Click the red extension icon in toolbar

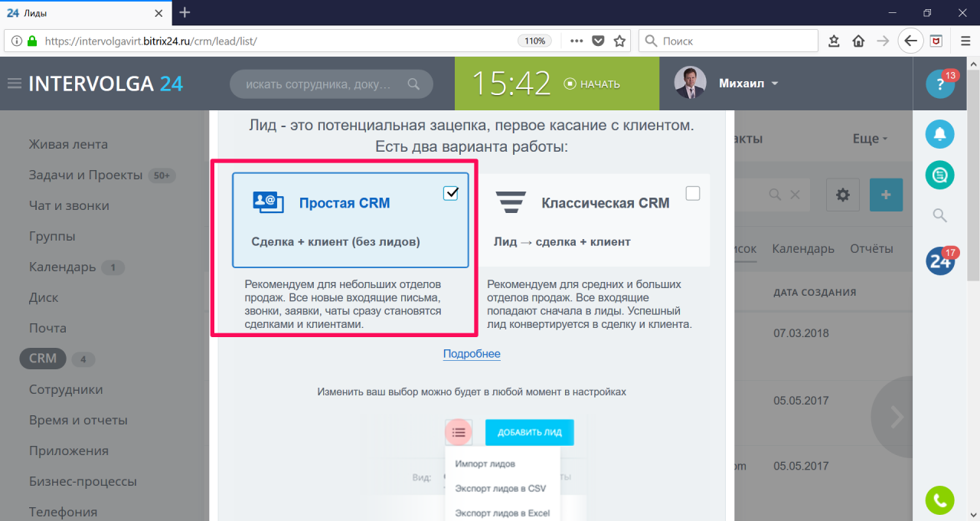pyautogui.click(x=936, y=41)
